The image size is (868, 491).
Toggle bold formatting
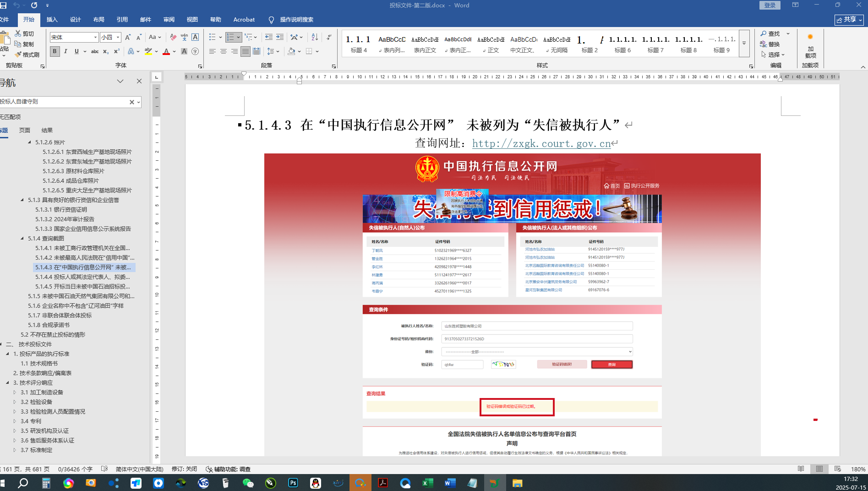(55, 51)
